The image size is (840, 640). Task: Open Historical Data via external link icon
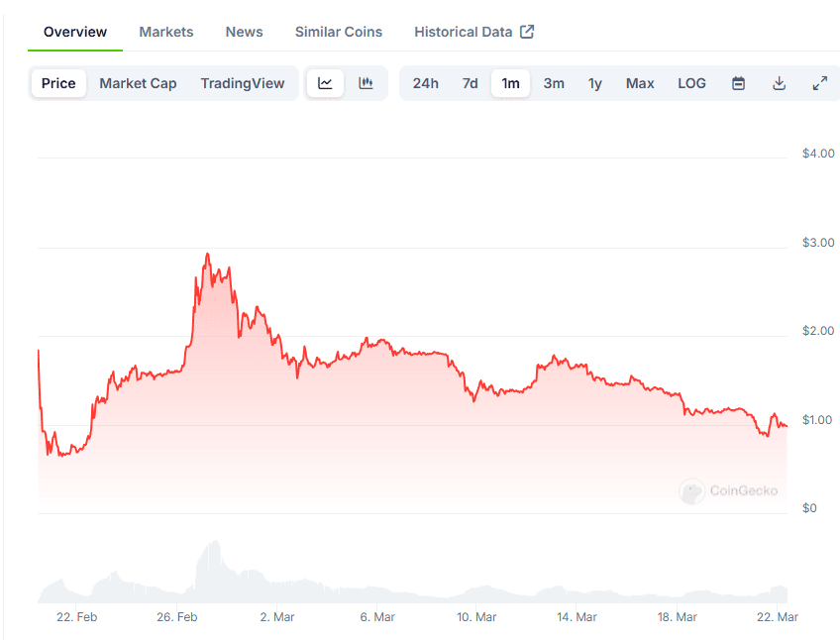[x=526, y=31]
